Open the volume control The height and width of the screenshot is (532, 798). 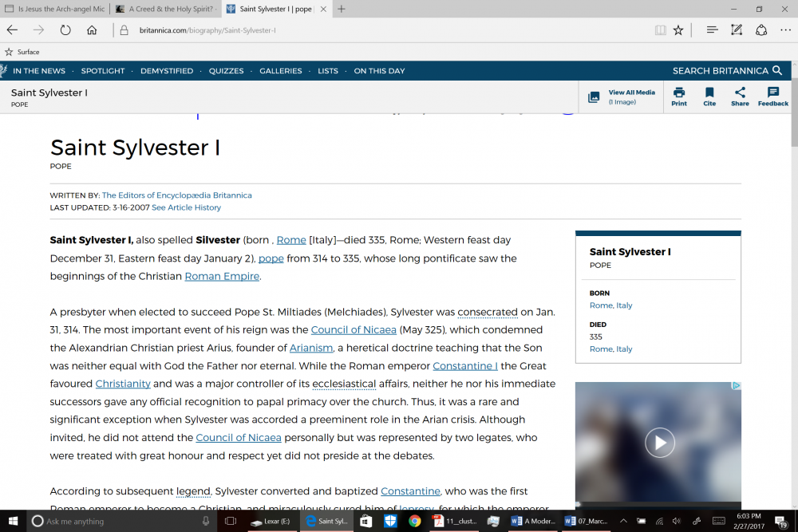pyautogui.click(x=677, y=521)
